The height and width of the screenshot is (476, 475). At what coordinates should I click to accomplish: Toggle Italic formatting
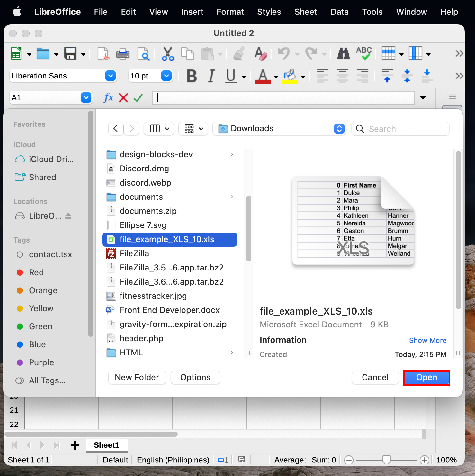[211, 76]
